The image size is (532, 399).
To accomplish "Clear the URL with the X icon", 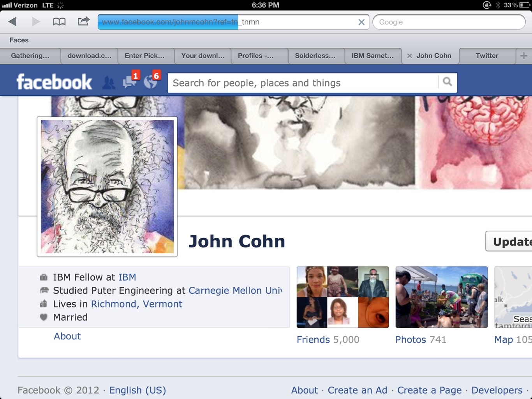I will [361, 22].
